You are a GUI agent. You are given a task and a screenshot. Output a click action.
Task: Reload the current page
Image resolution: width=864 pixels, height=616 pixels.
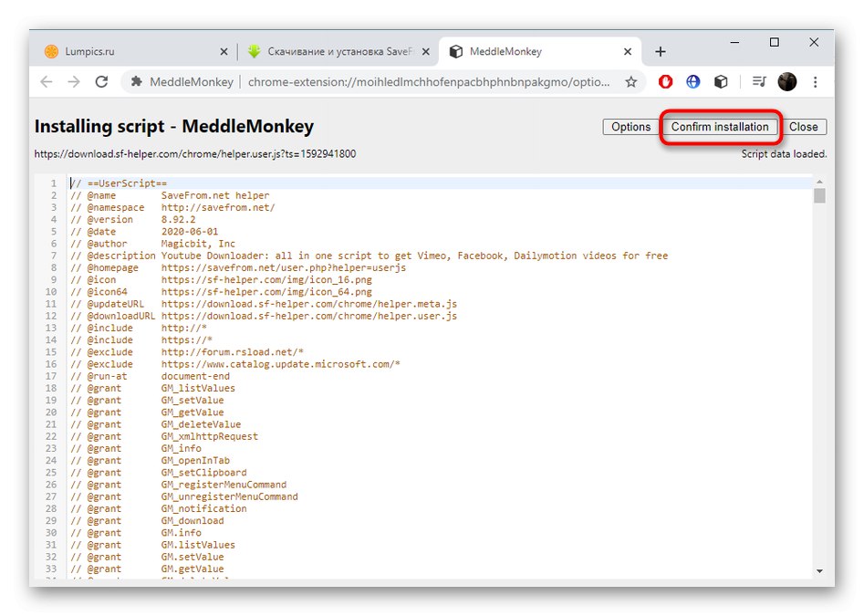[x=101, y=82]
